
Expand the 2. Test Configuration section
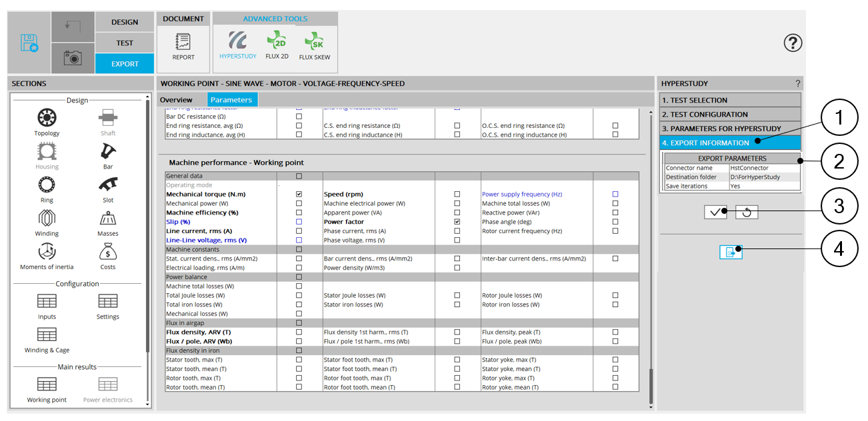(730, 115)
